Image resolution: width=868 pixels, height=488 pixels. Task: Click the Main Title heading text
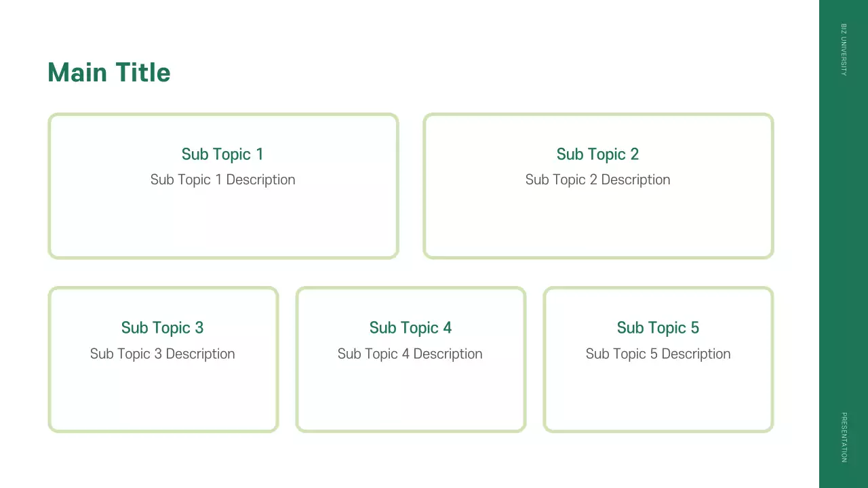(x=109, y=73)
